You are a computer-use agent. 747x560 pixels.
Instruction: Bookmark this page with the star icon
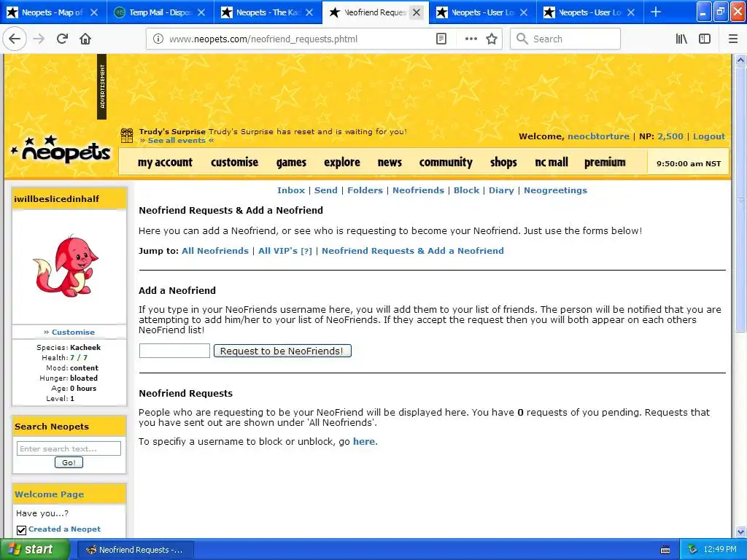(x=492, y=39)
